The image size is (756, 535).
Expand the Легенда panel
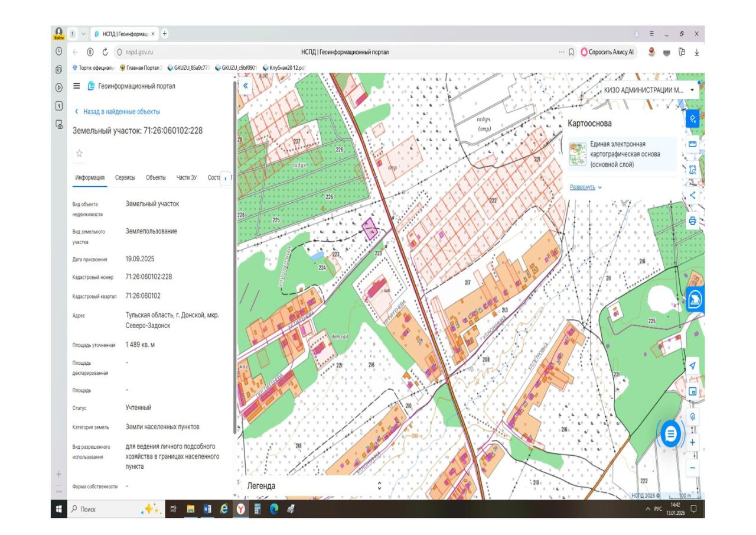[379, 486]
